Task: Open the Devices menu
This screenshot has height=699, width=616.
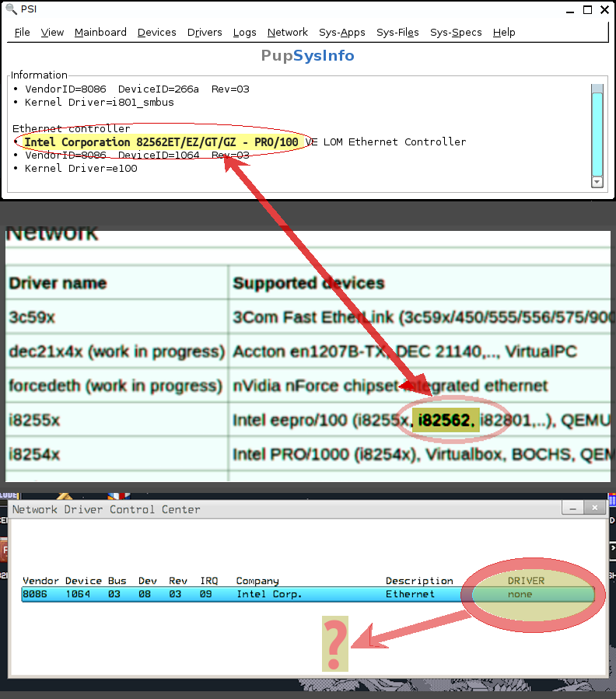Action: click(x=157, y=32)
